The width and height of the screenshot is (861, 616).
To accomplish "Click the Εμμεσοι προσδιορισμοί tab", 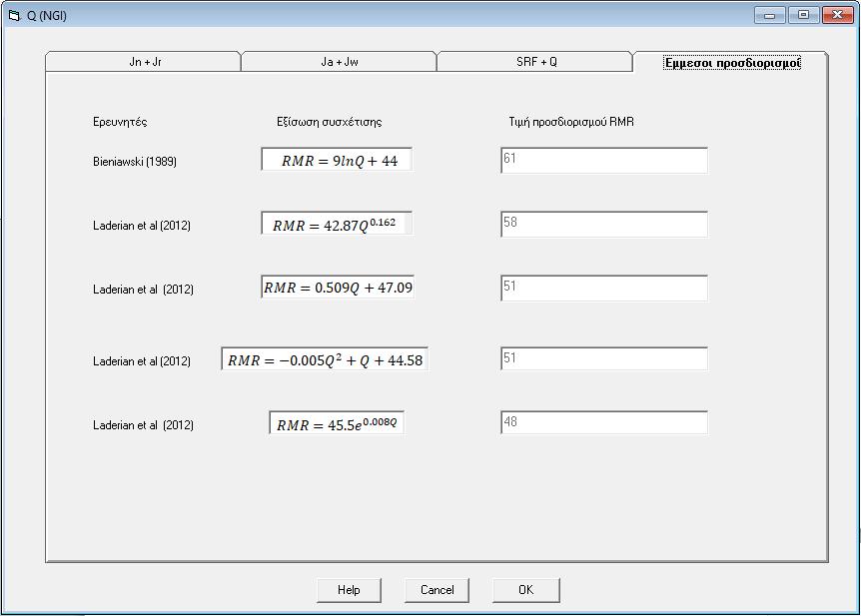I will click(731, 62).
